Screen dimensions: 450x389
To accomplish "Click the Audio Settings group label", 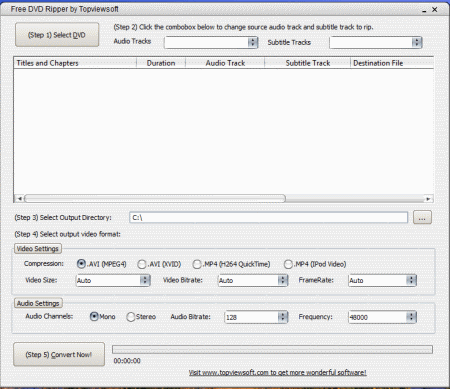I will pos(38,303).
